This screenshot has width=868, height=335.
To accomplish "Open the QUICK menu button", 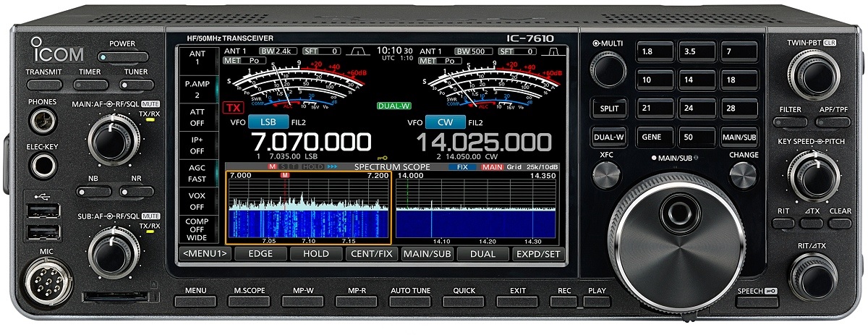I will click(x=464, y=300).
